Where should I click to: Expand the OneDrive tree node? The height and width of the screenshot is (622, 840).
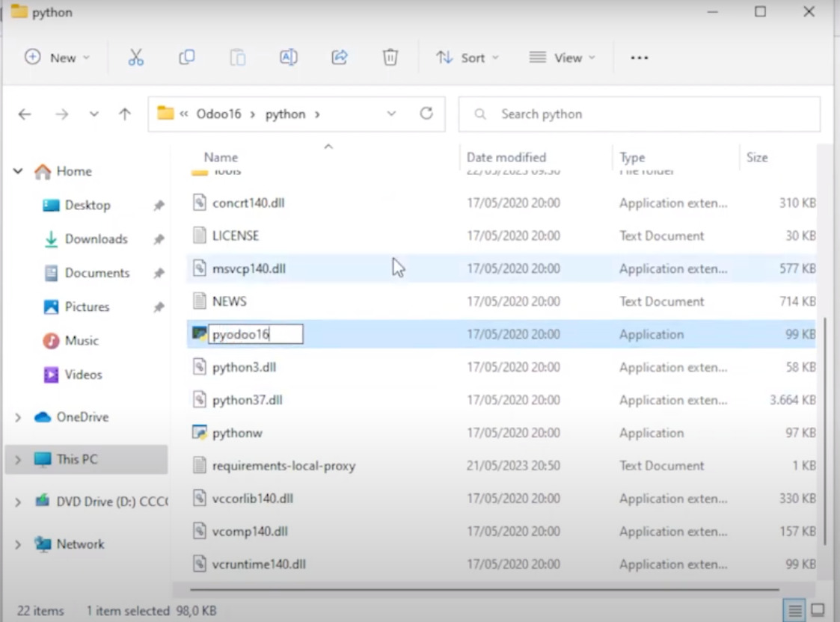point(18,417)
